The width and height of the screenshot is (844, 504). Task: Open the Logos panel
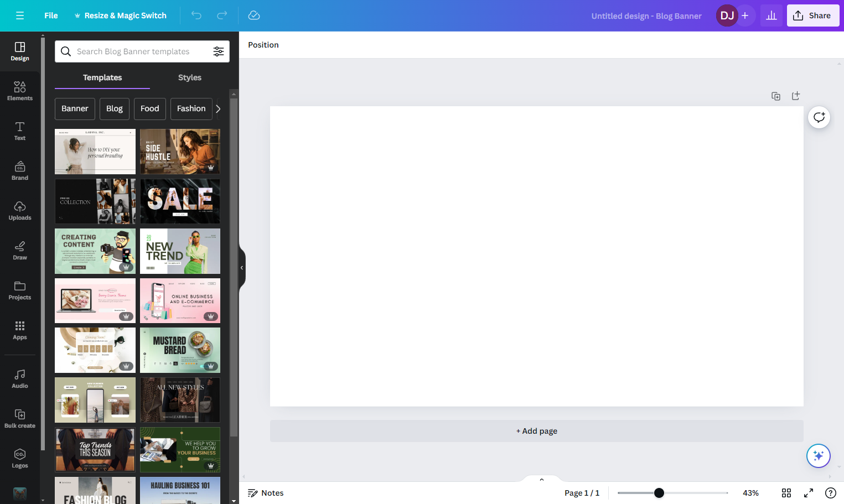(20, 459)
